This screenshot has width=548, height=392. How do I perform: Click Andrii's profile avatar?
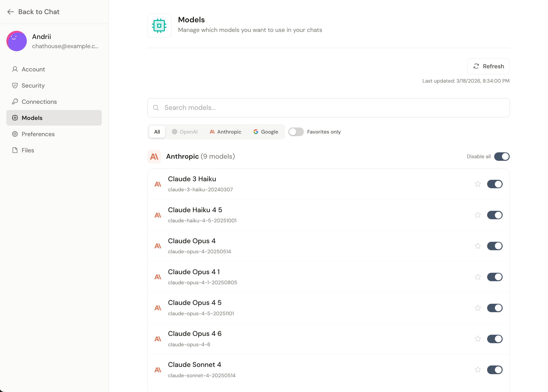(x=16, y=41)
